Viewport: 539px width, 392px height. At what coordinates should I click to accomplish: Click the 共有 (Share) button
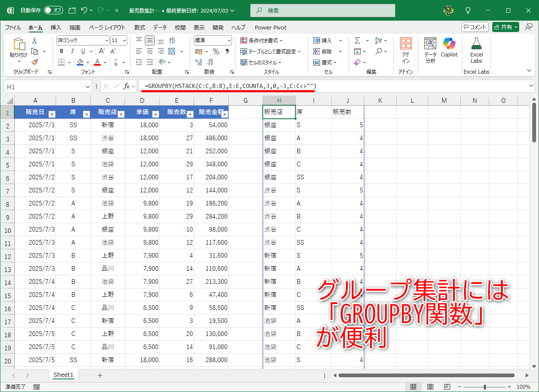pyautogui.click(x=505, y=26)
